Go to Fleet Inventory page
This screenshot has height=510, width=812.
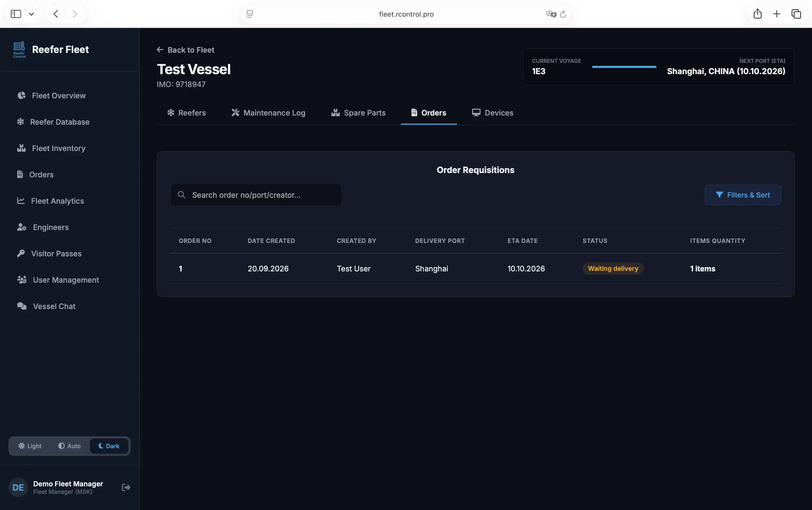point(51,148)
